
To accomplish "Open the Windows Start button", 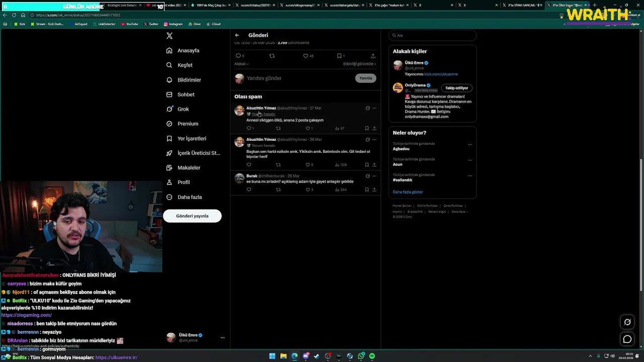I will pos(272,356).
